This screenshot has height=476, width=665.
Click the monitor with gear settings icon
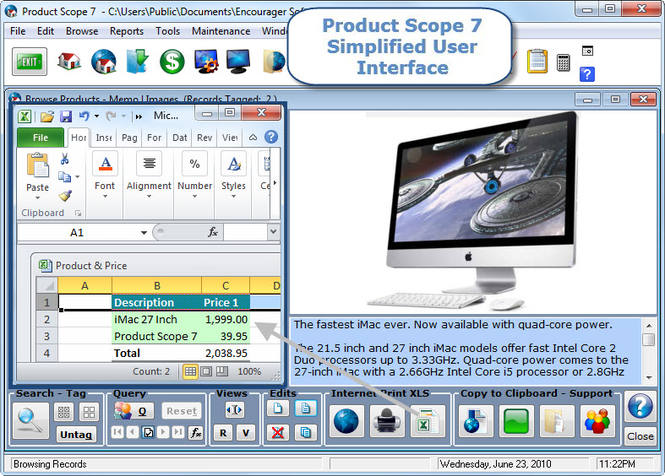tap(207, 62)
